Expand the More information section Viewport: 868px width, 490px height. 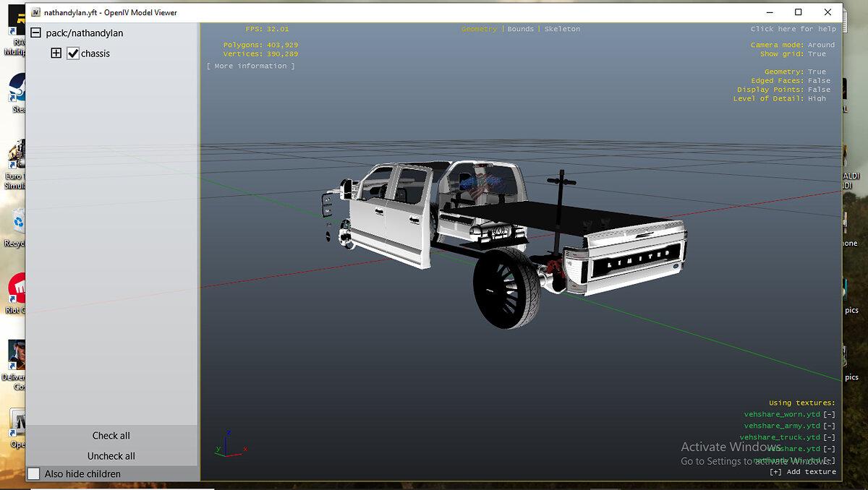pos(250,66)
